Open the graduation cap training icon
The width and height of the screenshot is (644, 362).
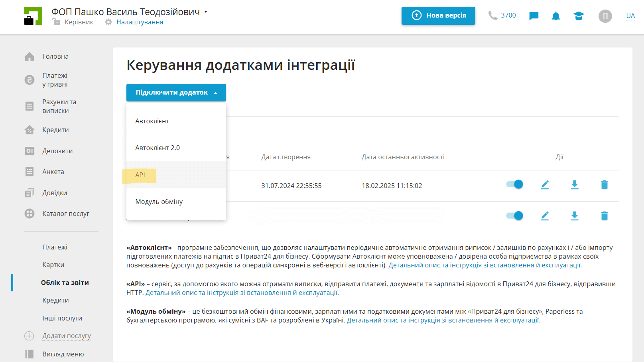click(579, 16)
